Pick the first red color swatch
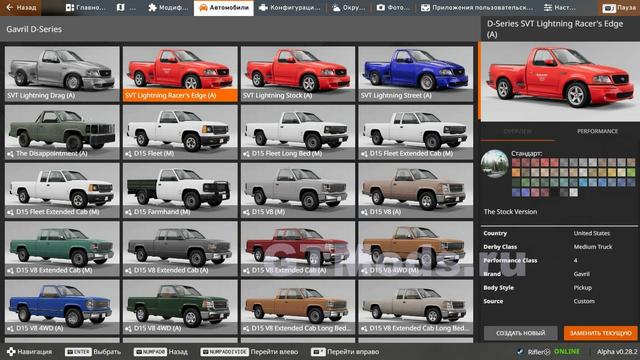640x360 pixels. pos(516,162)
